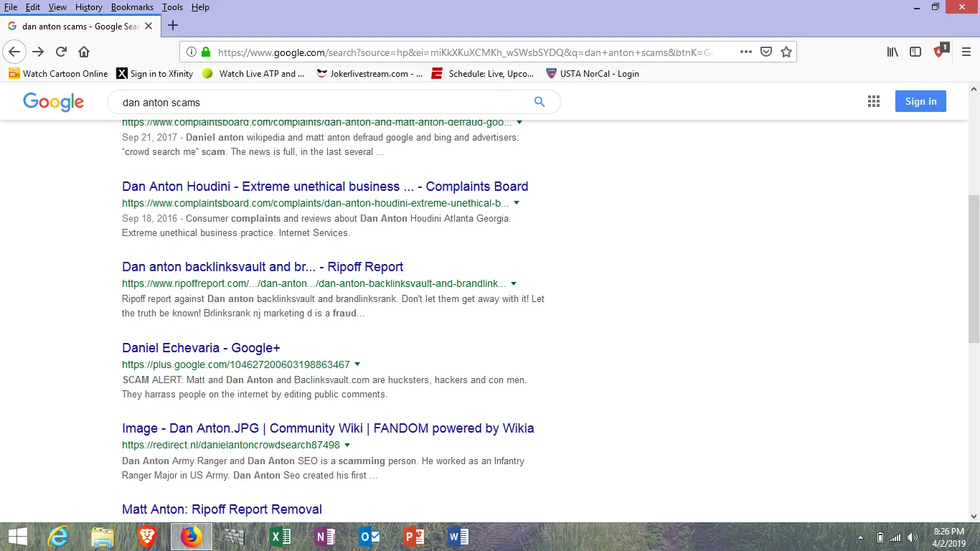Expand options for Dan Anton Houdini result
The width and height of the screenshot is (980, 551).
(517, 203)
